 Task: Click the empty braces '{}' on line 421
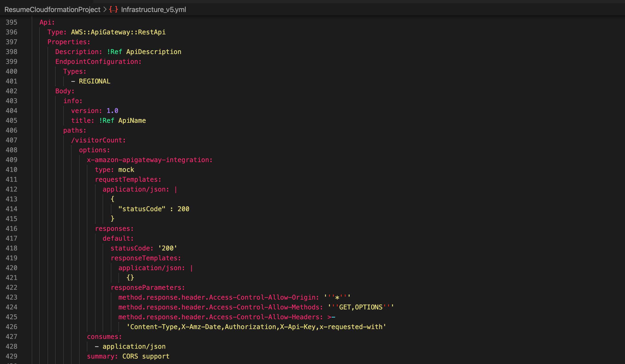tap(130, 278)
